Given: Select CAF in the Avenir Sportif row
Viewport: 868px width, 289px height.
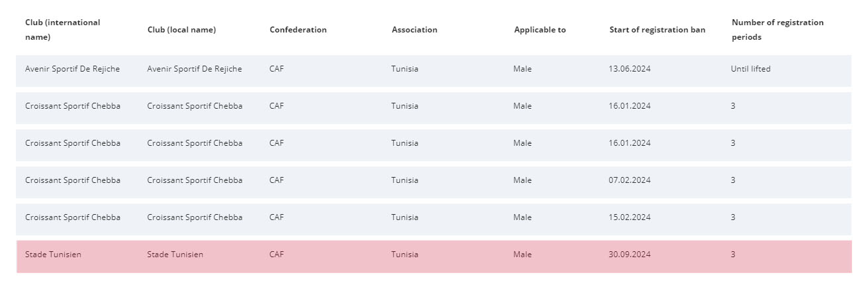Looking at the screenshot, I should [x=277, y=69].
